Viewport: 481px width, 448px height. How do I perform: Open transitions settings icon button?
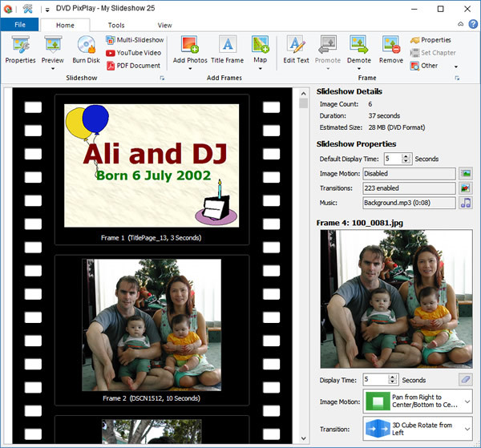466,188
